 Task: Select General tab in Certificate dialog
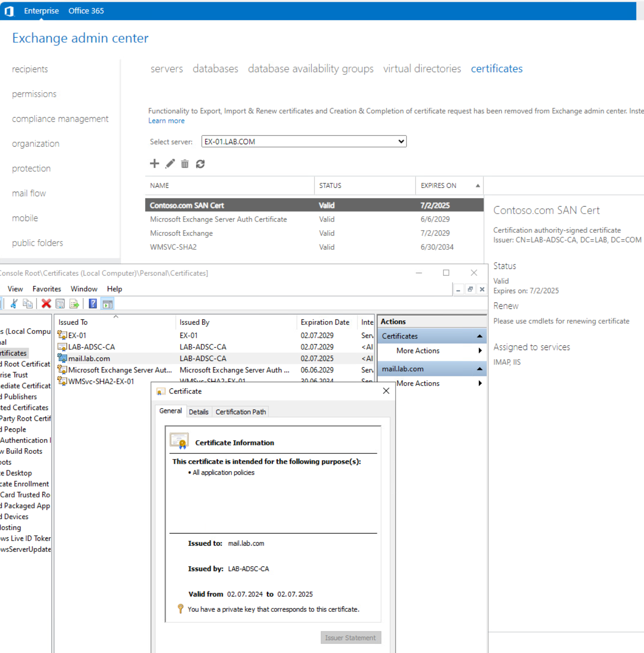pos(170,411)
